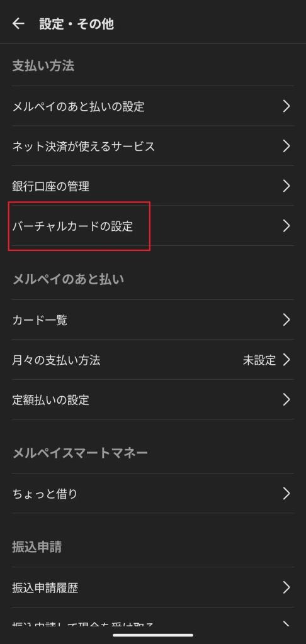The height and width of the screenshot is (644, 306).
Task: Open 振込申請履歴 text link
Action: coord(45,588)
